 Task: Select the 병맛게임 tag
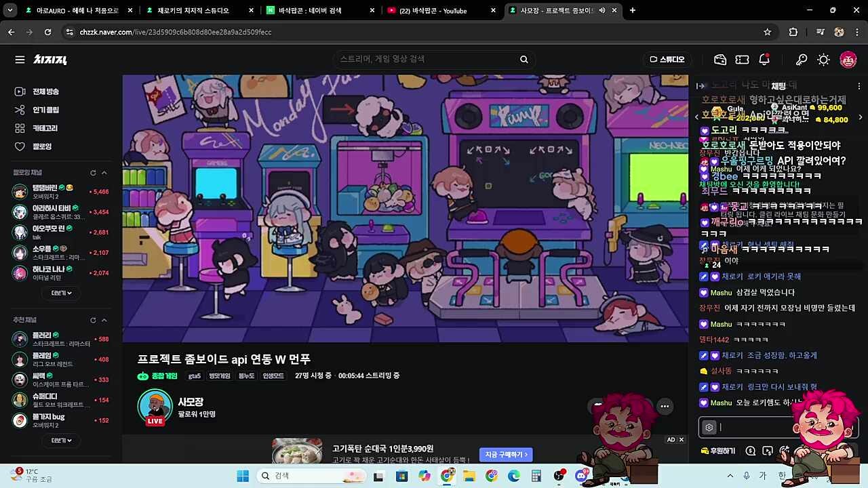(x=220, y=376)
